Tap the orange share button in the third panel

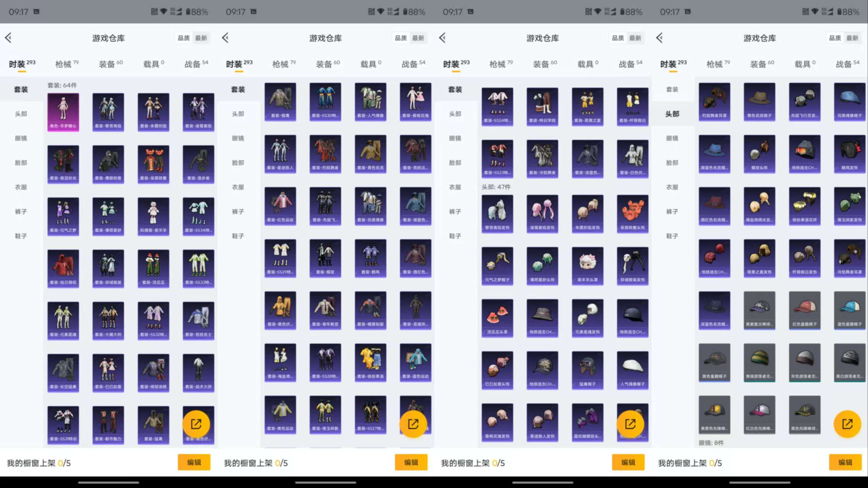[x=630, y=424]
